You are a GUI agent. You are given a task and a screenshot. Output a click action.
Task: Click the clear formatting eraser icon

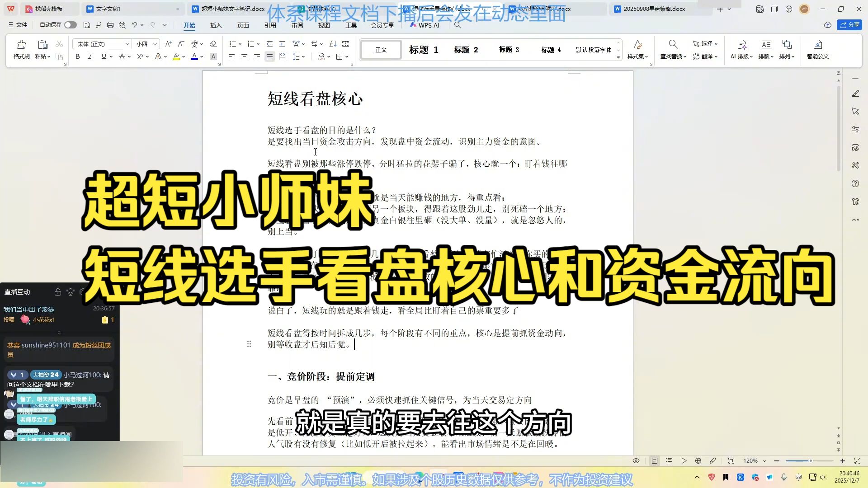click(213, 44)
